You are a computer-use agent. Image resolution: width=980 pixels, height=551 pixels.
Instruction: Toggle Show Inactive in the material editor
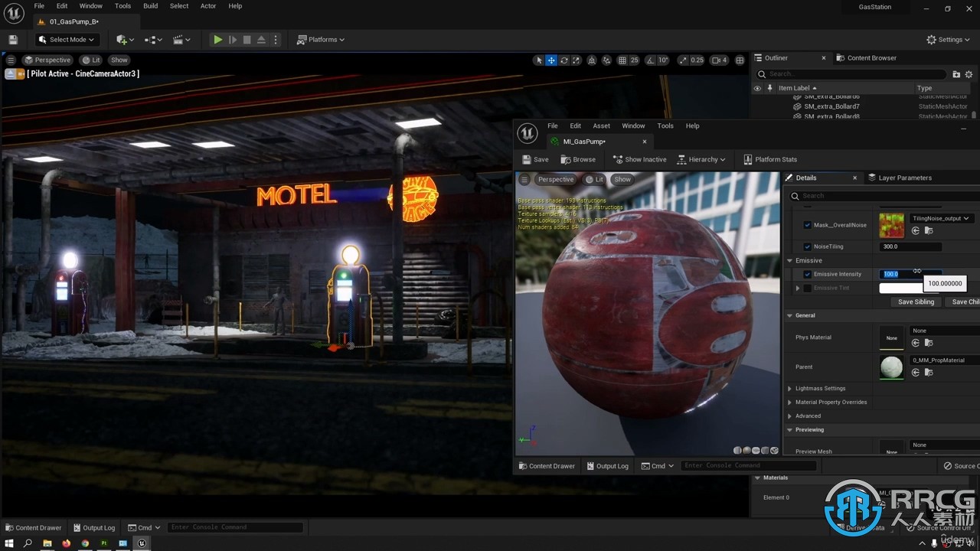(639, 160)
